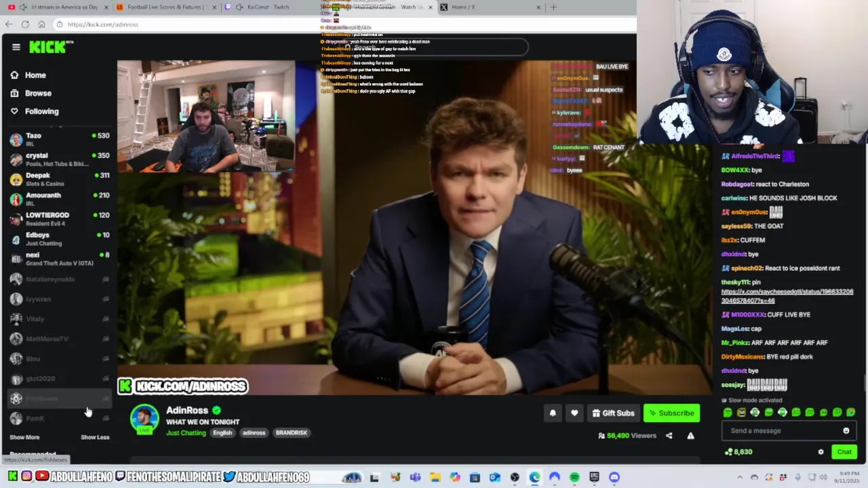Open crystal's channel in following list

click(x=60, y=159)
